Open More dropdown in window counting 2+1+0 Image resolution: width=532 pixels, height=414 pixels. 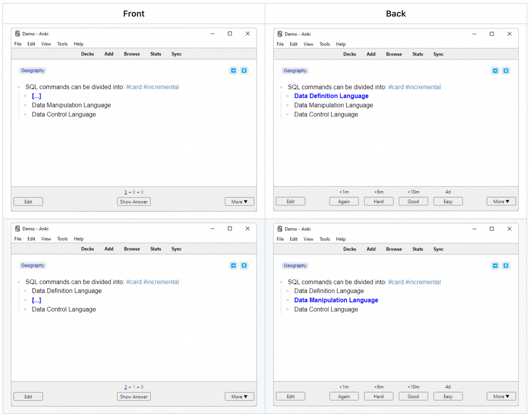[x=239, y=397]
